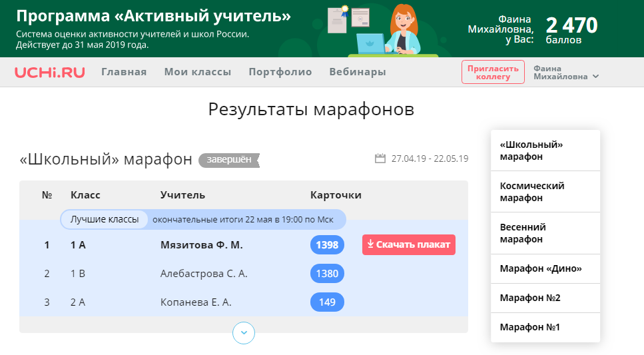Click the UCHi.RU logo
Viewport: 644px width, 355px height.
(50, 73)
